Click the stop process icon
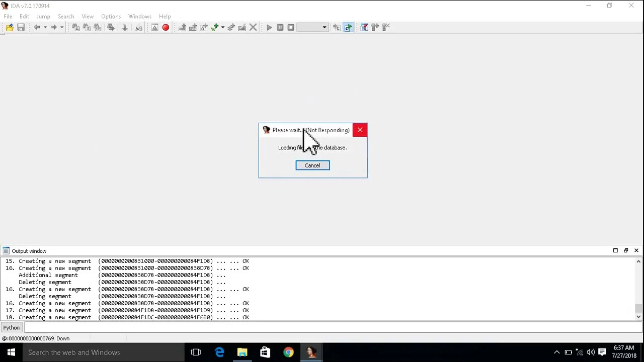 (x=291, y=28)
